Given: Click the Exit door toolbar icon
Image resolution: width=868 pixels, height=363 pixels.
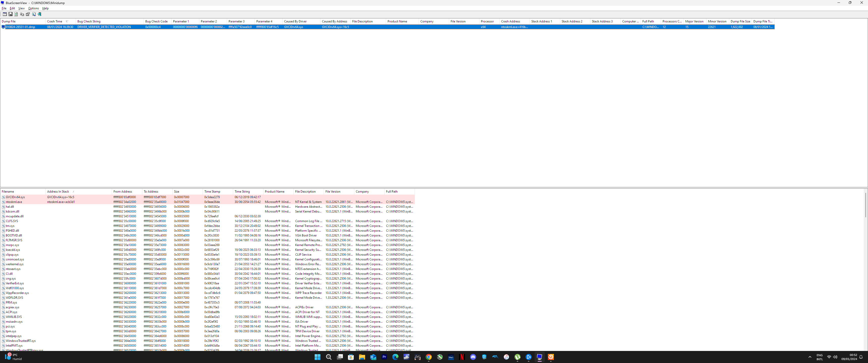Looking at the screenshot, I should click(39, 14).
